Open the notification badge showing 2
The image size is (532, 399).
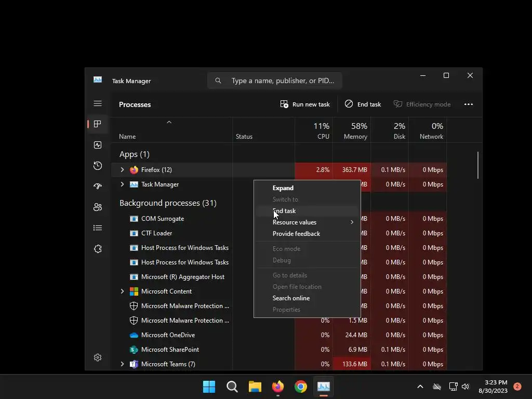517,387
